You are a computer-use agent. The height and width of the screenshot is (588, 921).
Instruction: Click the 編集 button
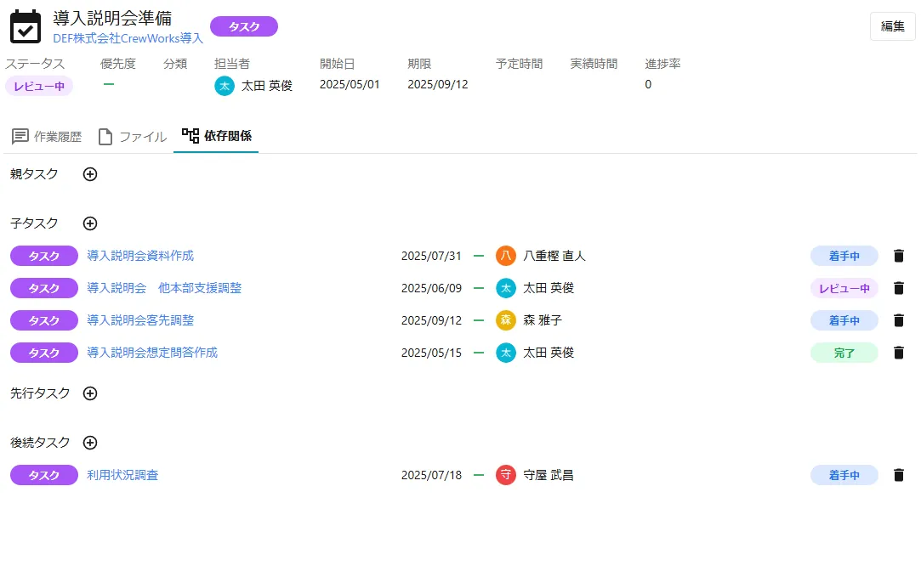point(892,26)
